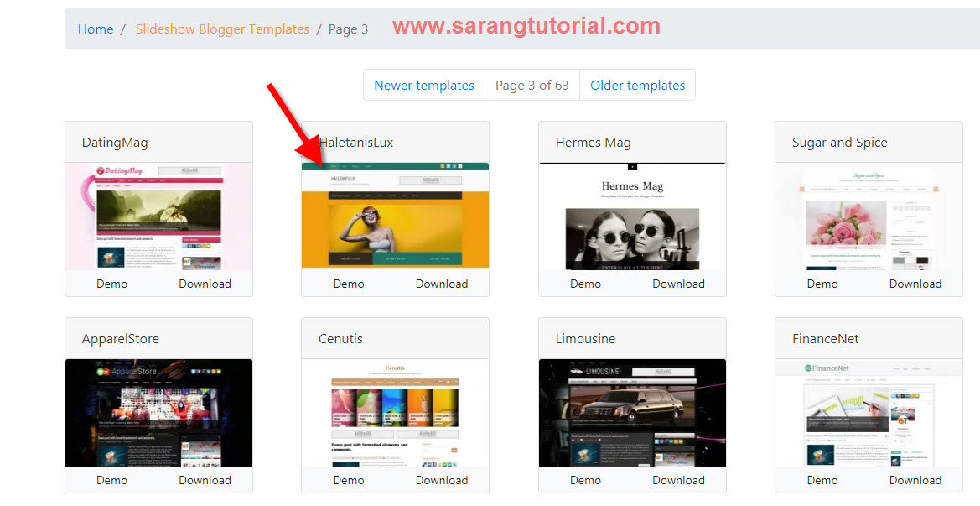Screen dimensions: 980x506
Task: Download the HaletanisLux template
Action: pyautogui.click(x=442, y=284)
